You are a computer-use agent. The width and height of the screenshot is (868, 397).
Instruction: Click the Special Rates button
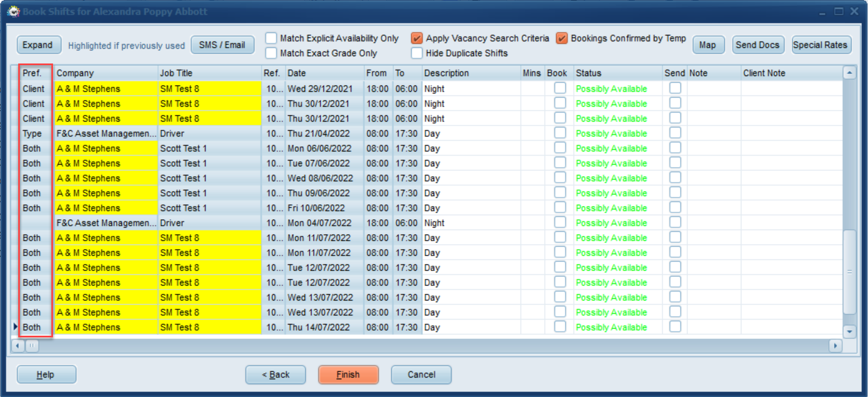[821, 45]
